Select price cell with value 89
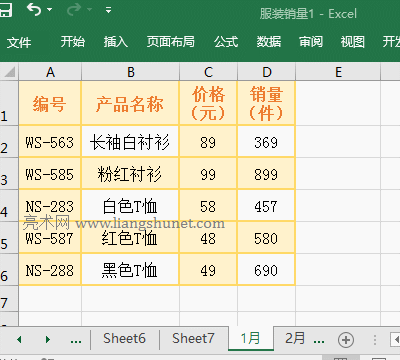 pos(208,142)
